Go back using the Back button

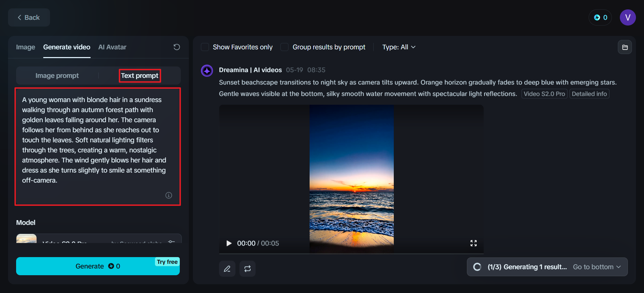[x=29, y=17]
